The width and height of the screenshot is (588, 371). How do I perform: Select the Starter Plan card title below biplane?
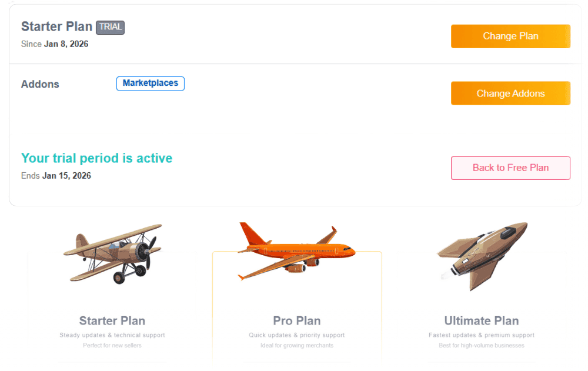(x=112, y=320)
